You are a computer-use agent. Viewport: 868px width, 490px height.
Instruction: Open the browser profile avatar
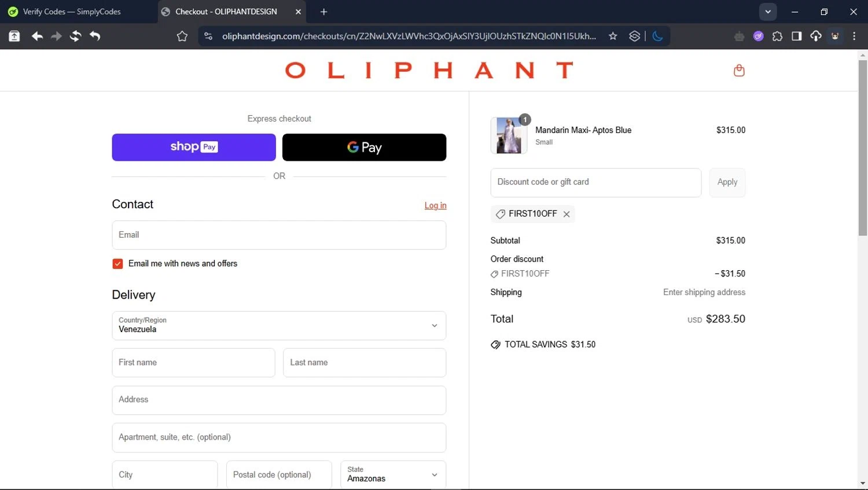pyautogui.click(x=835, y=36)
